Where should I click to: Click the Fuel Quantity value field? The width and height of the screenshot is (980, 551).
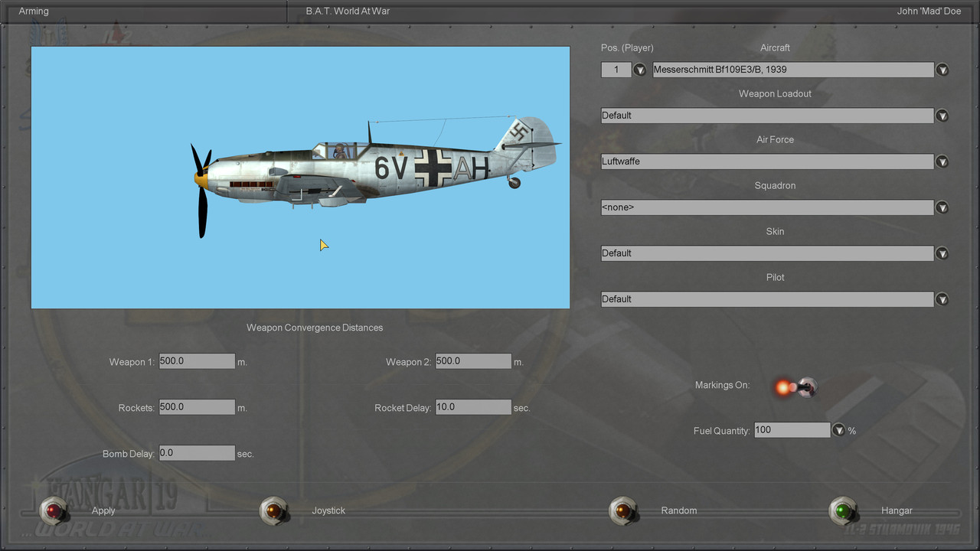coord(792,430)
